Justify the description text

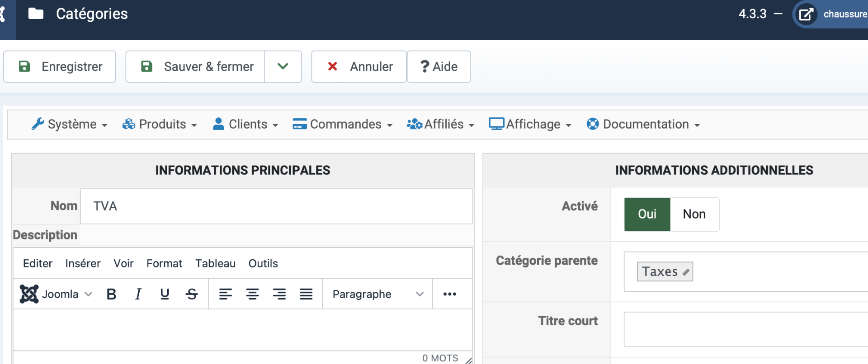pyautogui.click(x=306, y=294)
